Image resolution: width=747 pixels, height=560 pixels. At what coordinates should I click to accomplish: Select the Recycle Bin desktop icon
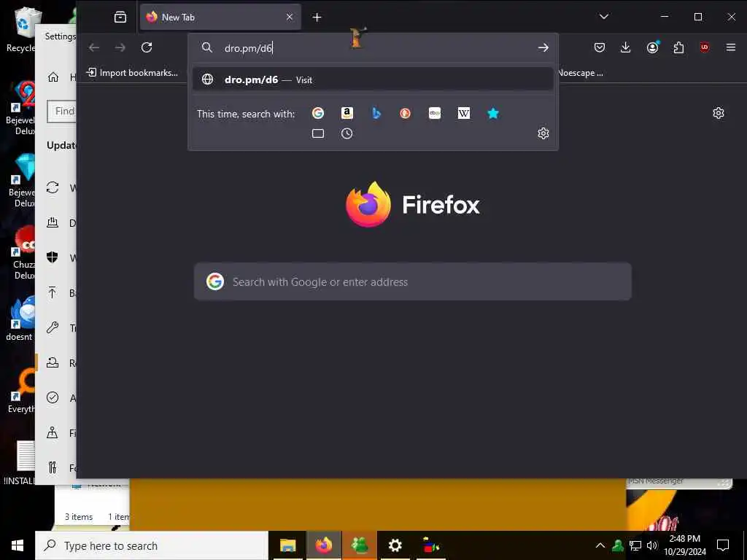[x=21, y=29]
